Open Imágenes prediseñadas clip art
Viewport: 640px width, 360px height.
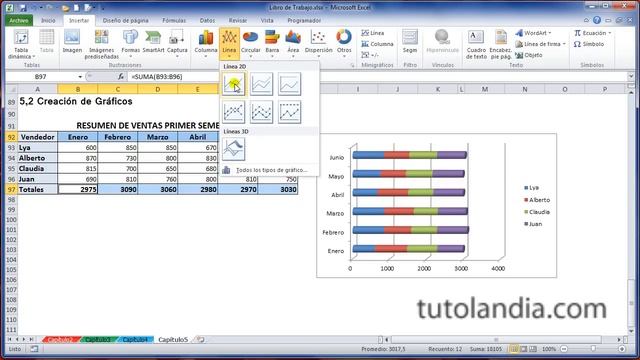coord(102,44)
